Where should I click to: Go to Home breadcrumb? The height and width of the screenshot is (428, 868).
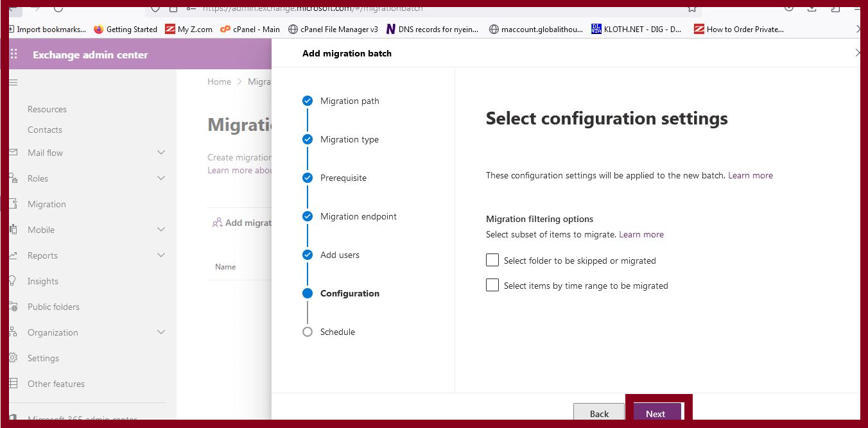[219, 81]
